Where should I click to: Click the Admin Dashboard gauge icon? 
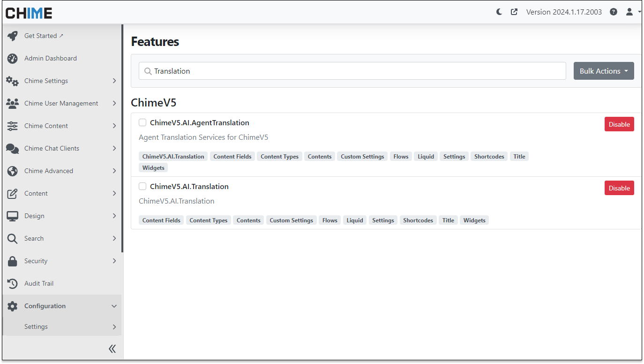tap(13, 59)
